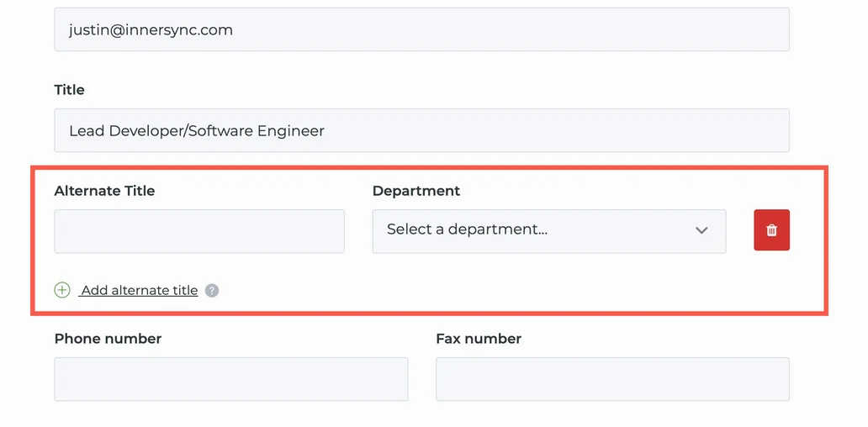Viewport: 868px width, 427px height.
Task: Click the 'Title' field label
Action: [x=69, y=90]
